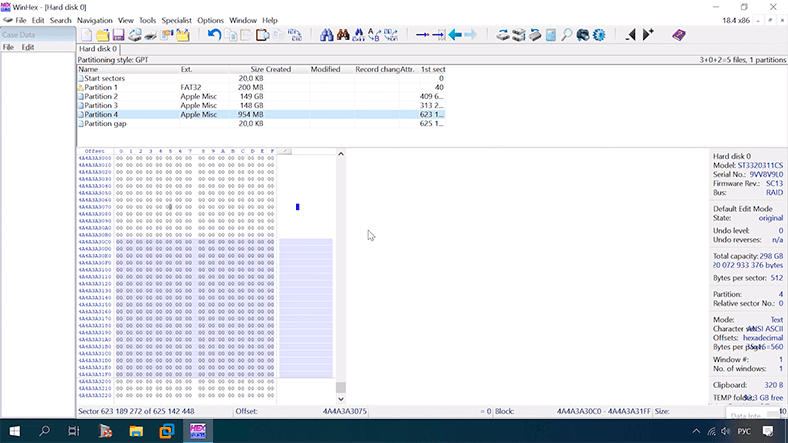Screen dimensions: 788x443
Task: Select the Partition 3 row
Action: (261, 105)
